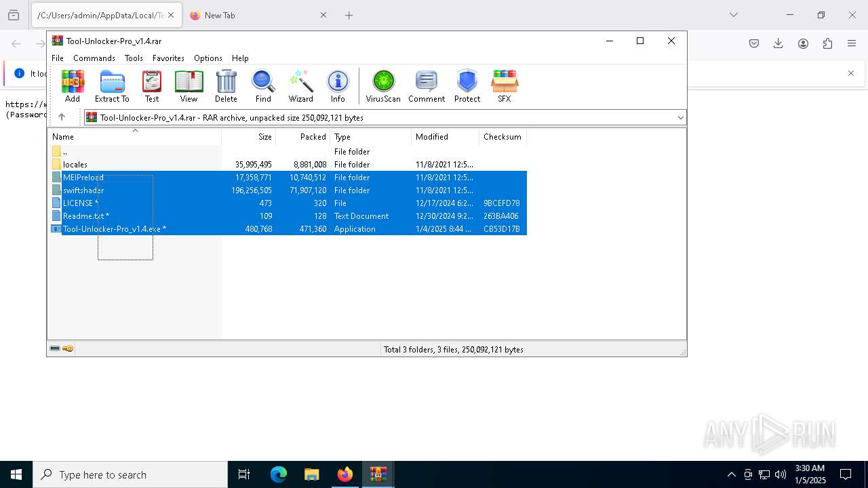
Task: Sort by the Packed column header
Action: (303, 137)
